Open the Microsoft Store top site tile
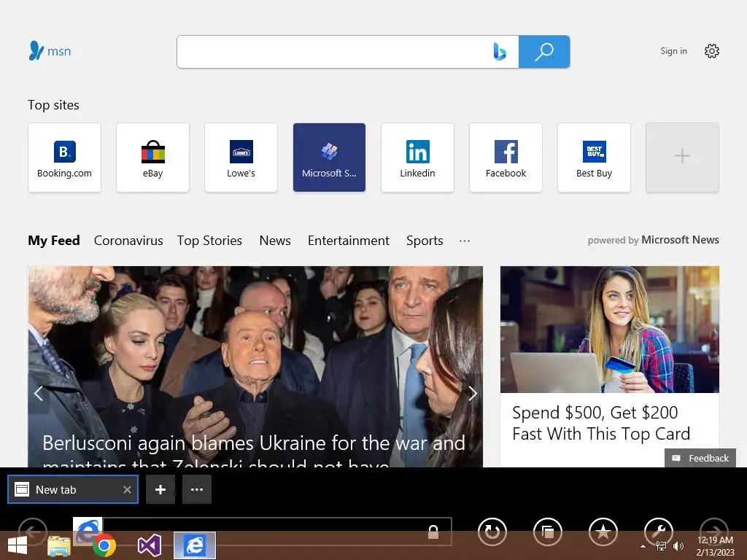Viewport: 747px width, 560px height. [x=329, y=157]
